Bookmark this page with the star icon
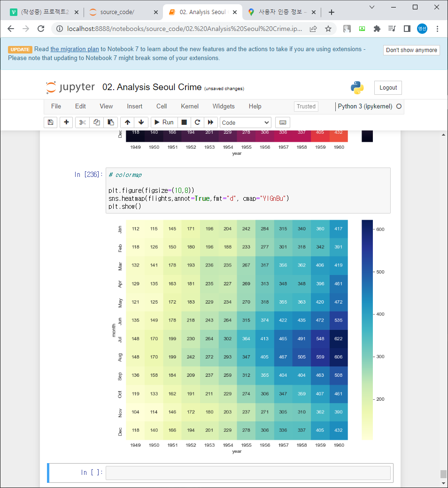 pos(328,29)
